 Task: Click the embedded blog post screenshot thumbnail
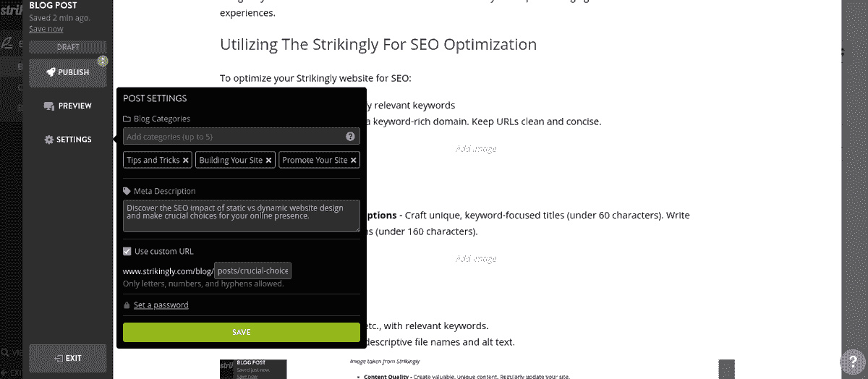coord(253,369)
